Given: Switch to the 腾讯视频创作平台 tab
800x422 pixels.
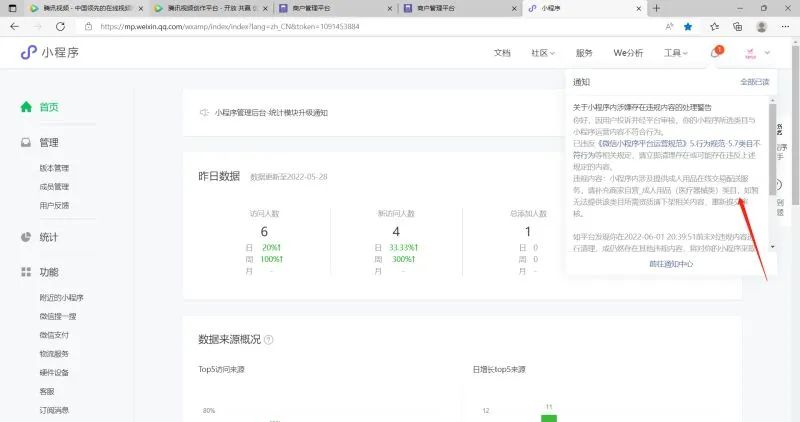Looking at the screenshot, I should point(211,8).
